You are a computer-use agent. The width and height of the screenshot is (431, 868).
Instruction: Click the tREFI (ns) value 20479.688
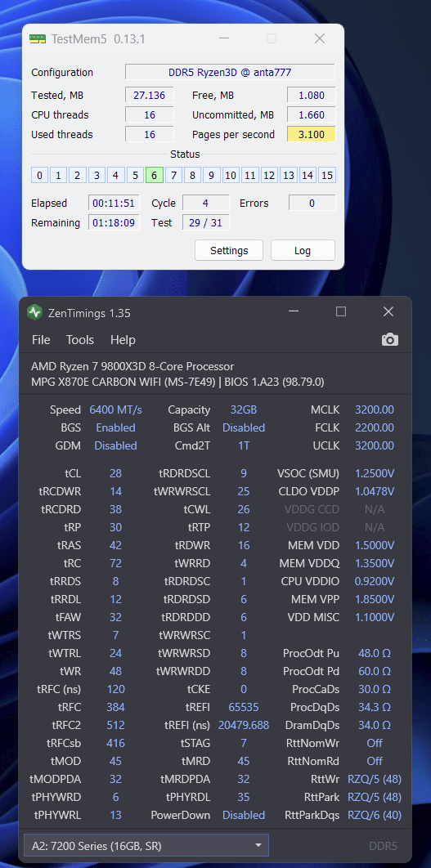click(244, 725)
